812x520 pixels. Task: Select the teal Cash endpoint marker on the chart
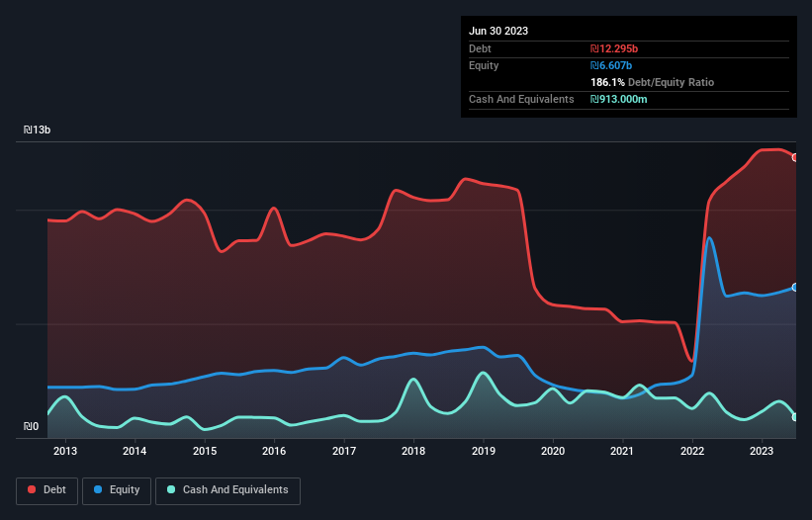click(x=795, y=417)
